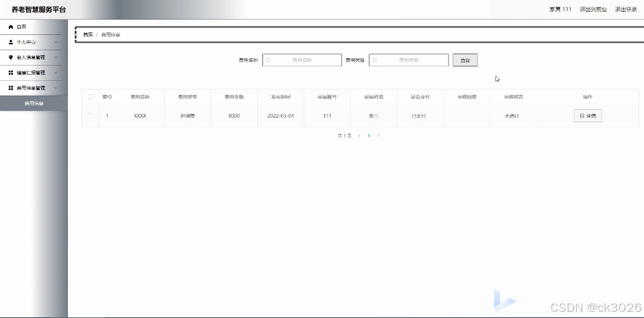644x318 pixels.
Task: Click the 111 account cell in table
Action: click(x=328, y=116)
